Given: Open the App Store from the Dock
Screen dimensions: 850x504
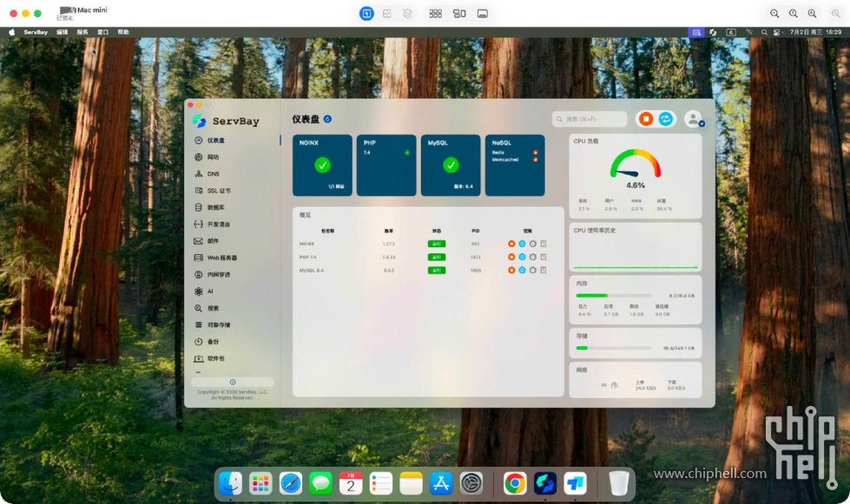Looking at the screenshot, I should (x=441, y=483).
